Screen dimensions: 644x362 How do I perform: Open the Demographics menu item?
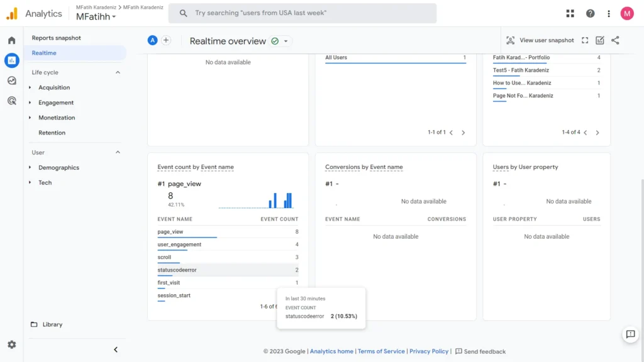pyautogui.click(x=58, y=167)
